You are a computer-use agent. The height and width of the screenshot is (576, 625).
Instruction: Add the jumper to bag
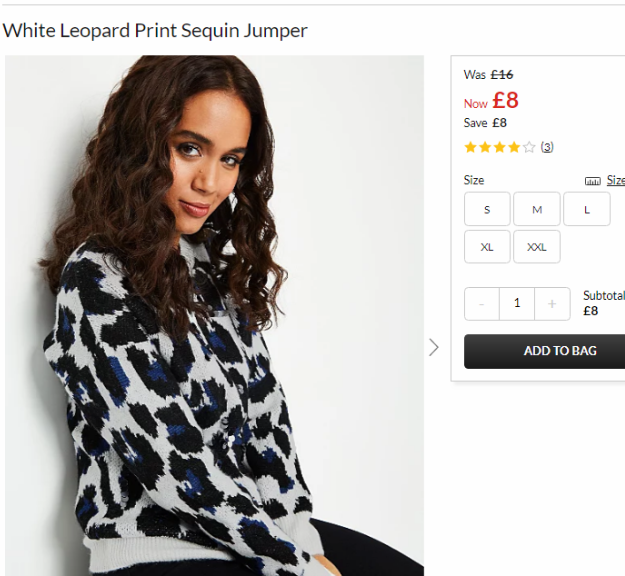(x=544, y=351)
